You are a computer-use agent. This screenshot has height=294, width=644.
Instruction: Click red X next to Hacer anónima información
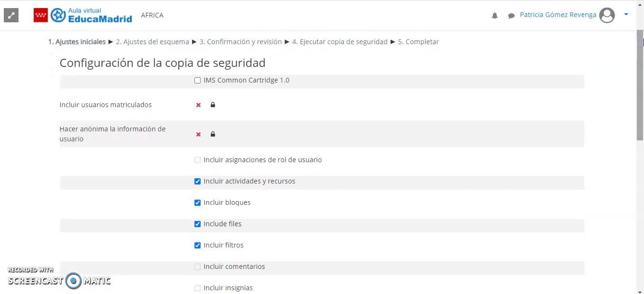point(198,135)
